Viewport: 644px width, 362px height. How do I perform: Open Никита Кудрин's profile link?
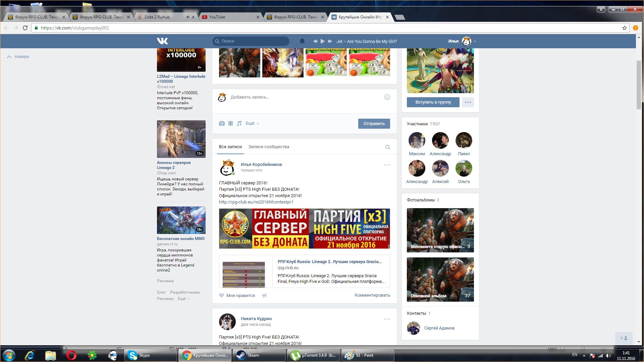(x=256, y=318)
